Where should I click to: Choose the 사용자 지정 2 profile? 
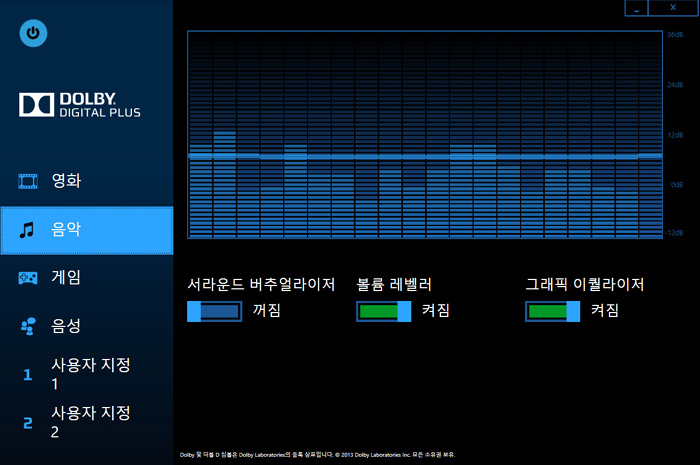pyautogui.click(x=90, y=422)
